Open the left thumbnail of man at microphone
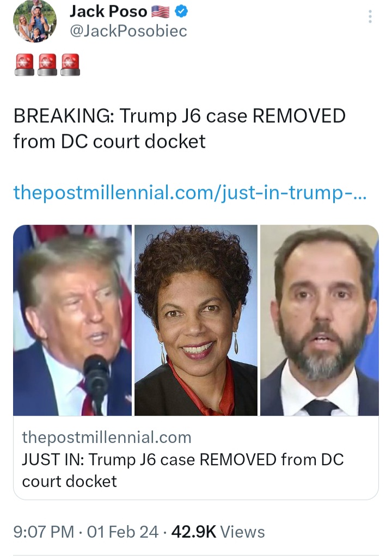392x560 pixels. coord(72,321)
